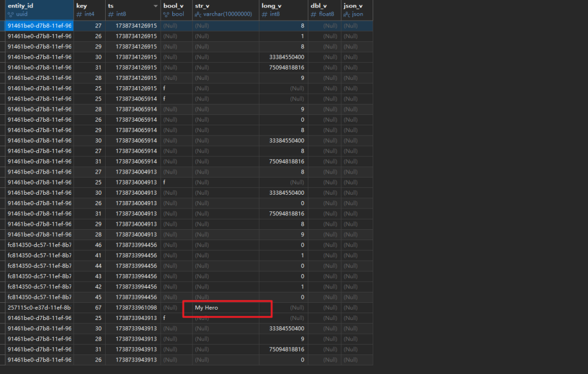Screen dimensions: 588x374
Task: Click the key cell showing 41
Action: pyautogui.click(x=90, y=256)
